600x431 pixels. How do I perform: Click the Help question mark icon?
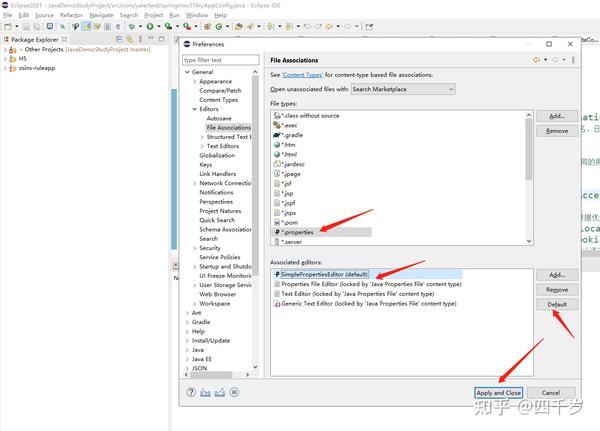click(191, 392)
